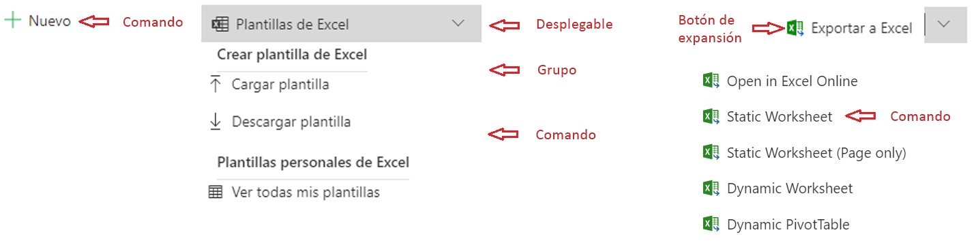Click the table grid icon for Ver todas mis plantillas
Viewport: 980px width, 252px height.
[x=216, y=193]
